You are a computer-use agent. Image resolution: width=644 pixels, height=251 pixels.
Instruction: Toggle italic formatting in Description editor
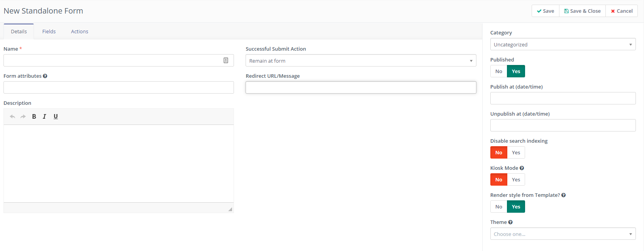[x=44, y=116]
